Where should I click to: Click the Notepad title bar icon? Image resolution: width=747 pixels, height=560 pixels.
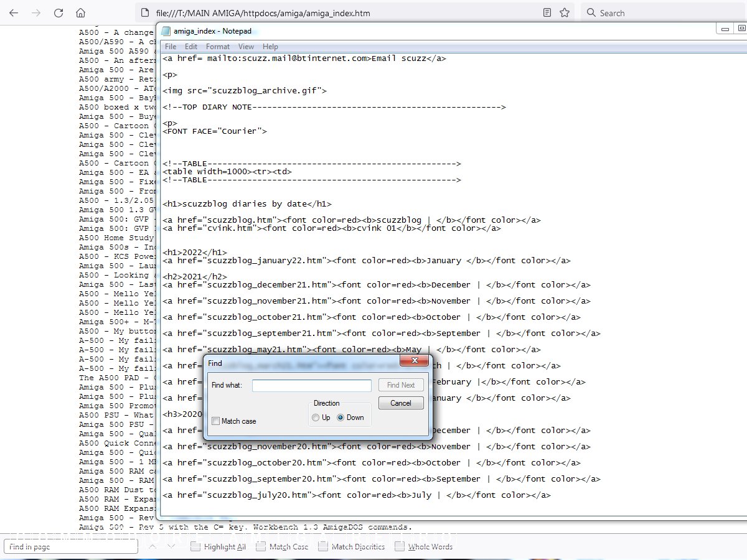coord(166,31)
